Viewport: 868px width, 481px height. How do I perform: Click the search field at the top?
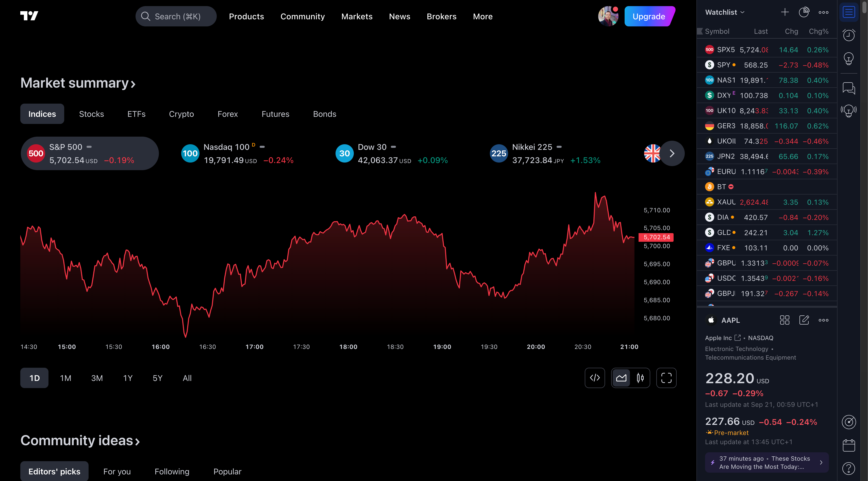click(176, 16)
